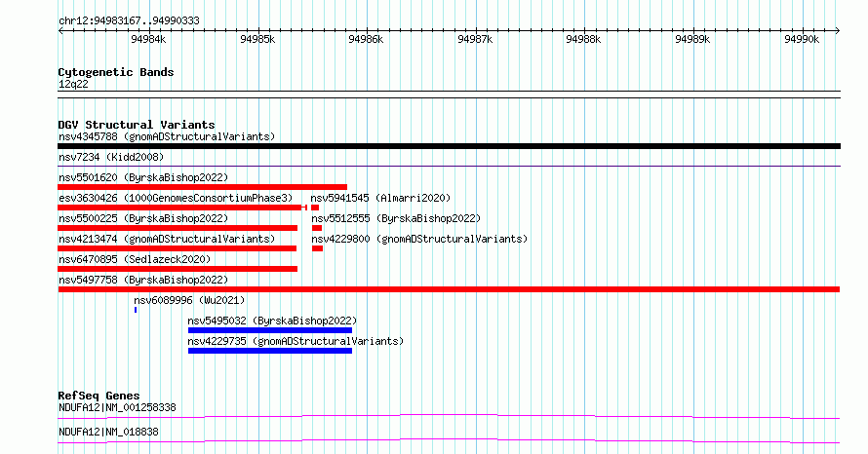The height and width of the screenshot is (454, 868).
Task: Open variant nsv4345788 label
Action: pos(167,136)
